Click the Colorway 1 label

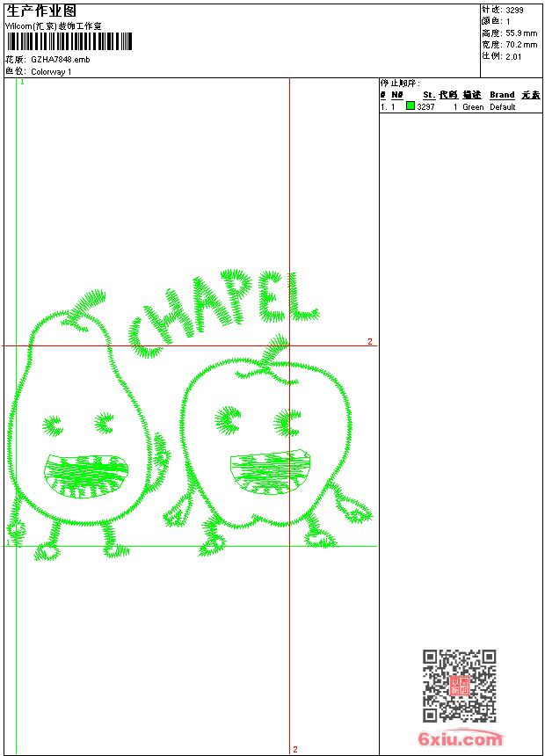[x=51, y=72]
